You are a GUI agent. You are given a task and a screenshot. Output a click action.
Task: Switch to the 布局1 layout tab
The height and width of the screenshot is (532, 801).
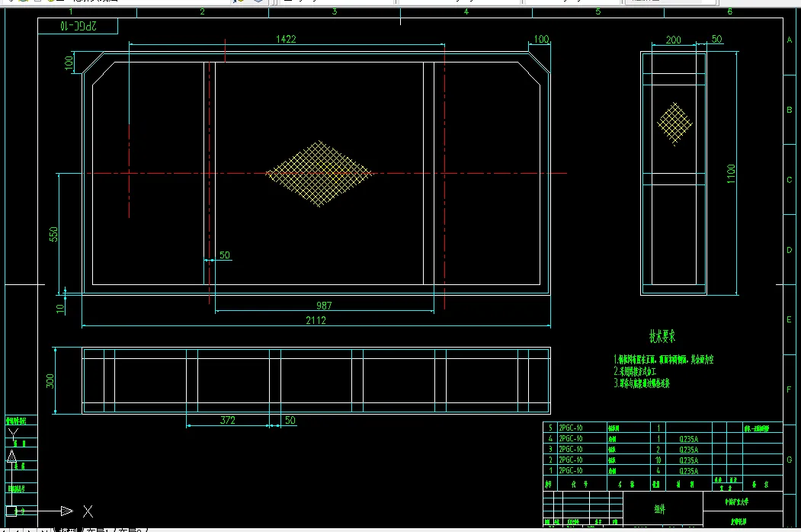[x=98, y=530]
